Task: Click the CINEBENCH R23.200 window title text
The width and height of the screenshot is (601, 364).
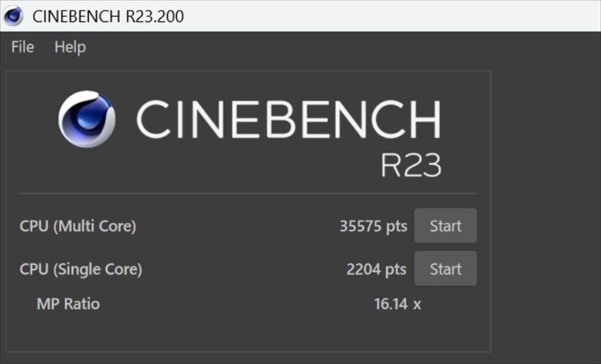Action: pyautogui.click(x=108, y=16)
